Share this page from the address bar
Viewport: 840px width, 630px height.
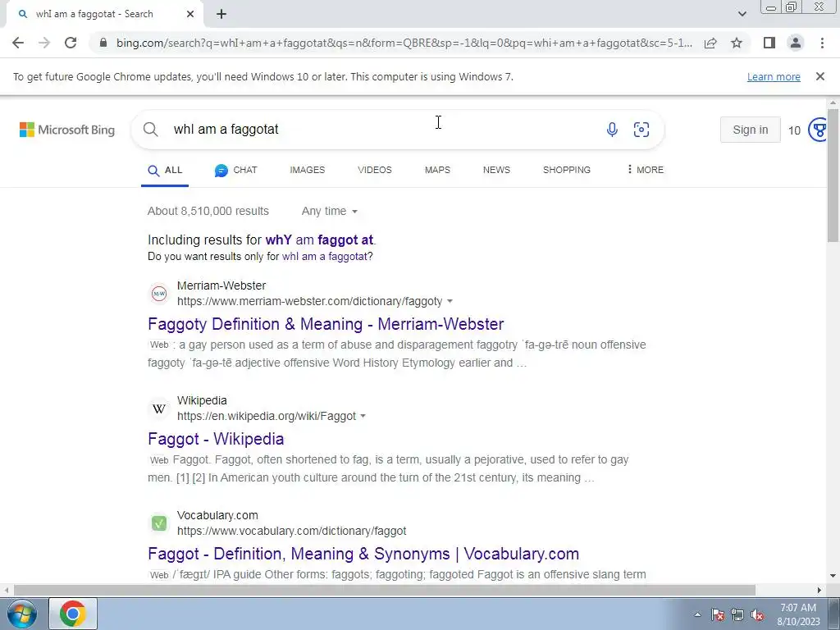[x=710, y=43]
